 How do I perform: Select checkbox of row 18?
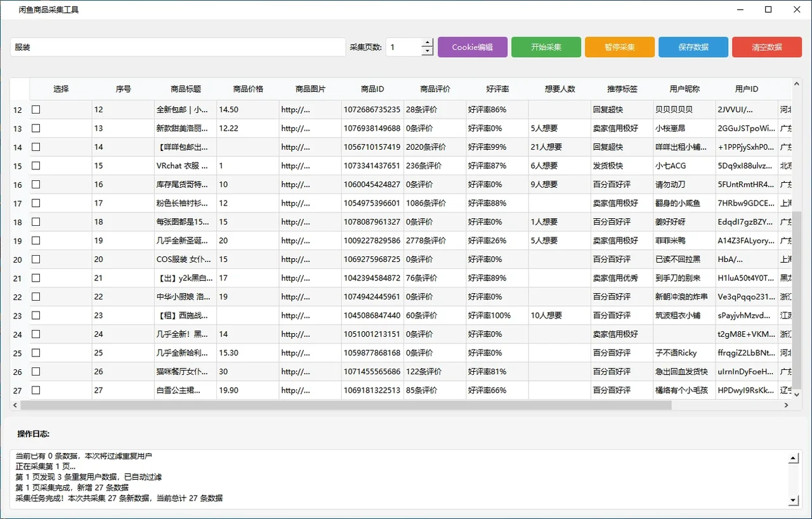click(36, 221)
